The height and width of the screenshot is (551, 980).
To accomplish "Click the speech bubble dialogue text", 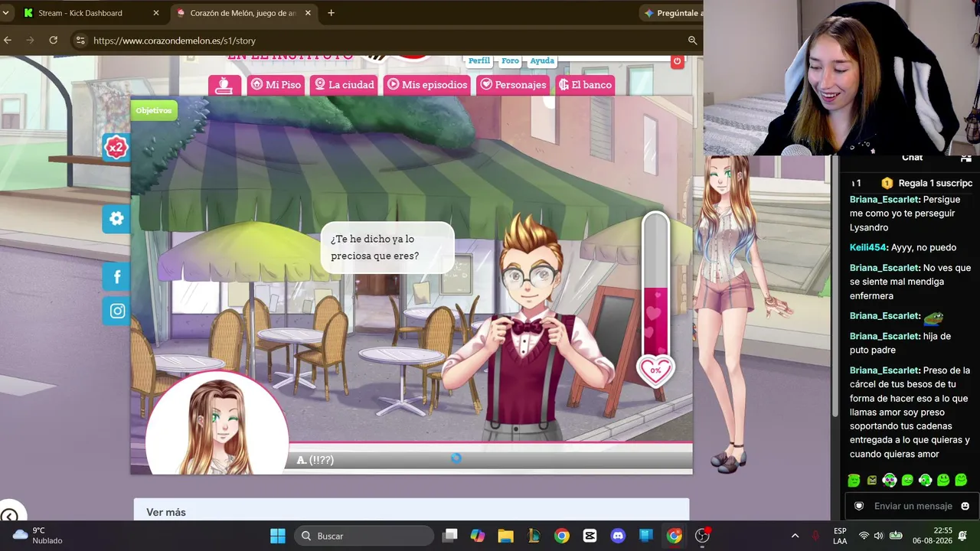I will [375, 247].
